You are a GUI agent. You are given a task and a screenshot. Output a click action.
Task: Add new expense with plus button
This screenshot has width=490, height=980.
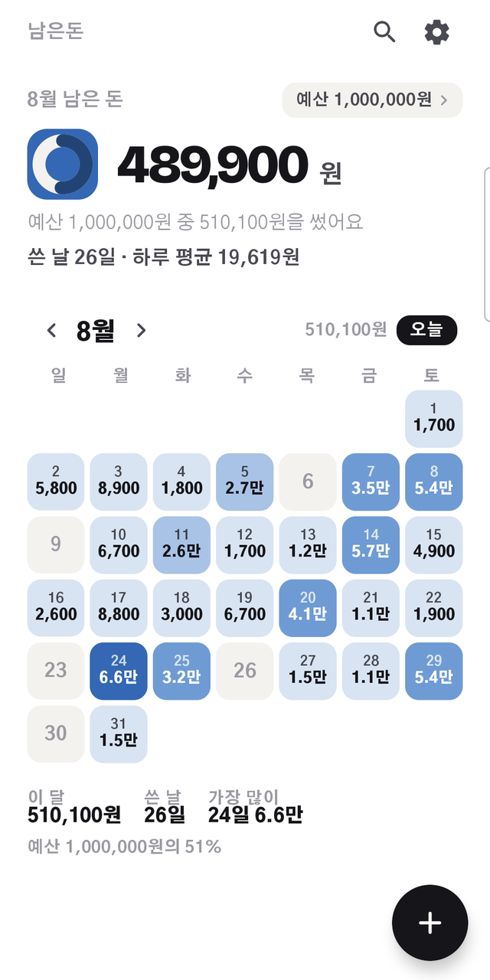[x=430, y=923]
